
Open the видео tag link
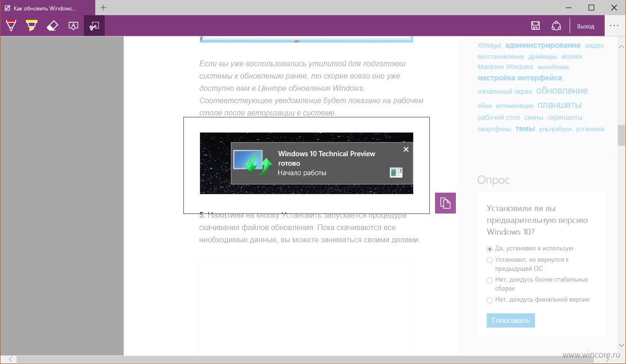(x=594, y=46)
